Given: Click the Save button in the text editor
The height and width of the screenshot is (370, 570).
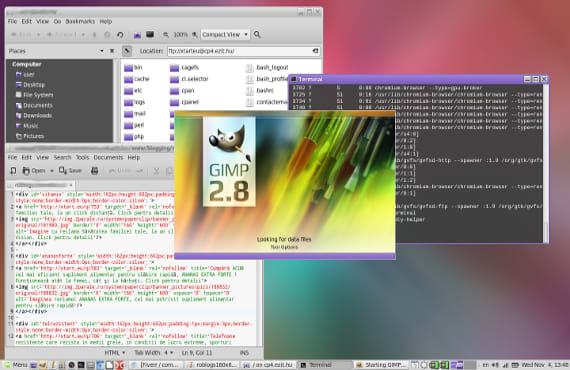Looking at the screenshot, I should [71, 170].
